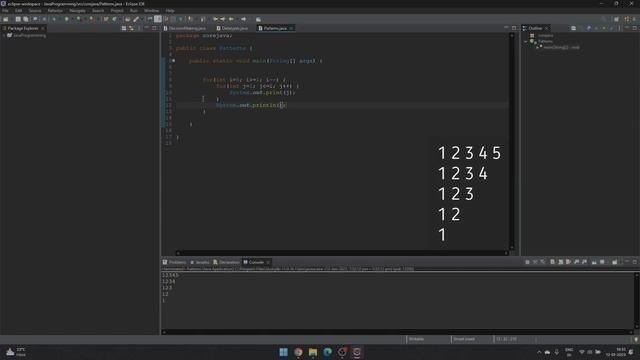This screenshot has height=360, width=640.
Task: Open the Search menu
Action: [98, 11]
